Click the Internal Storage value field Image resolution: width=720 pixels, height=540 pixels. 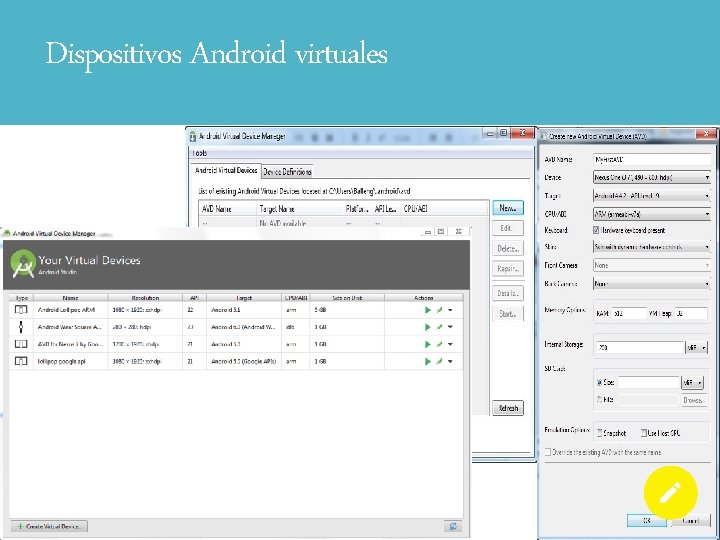pos(640,348)
